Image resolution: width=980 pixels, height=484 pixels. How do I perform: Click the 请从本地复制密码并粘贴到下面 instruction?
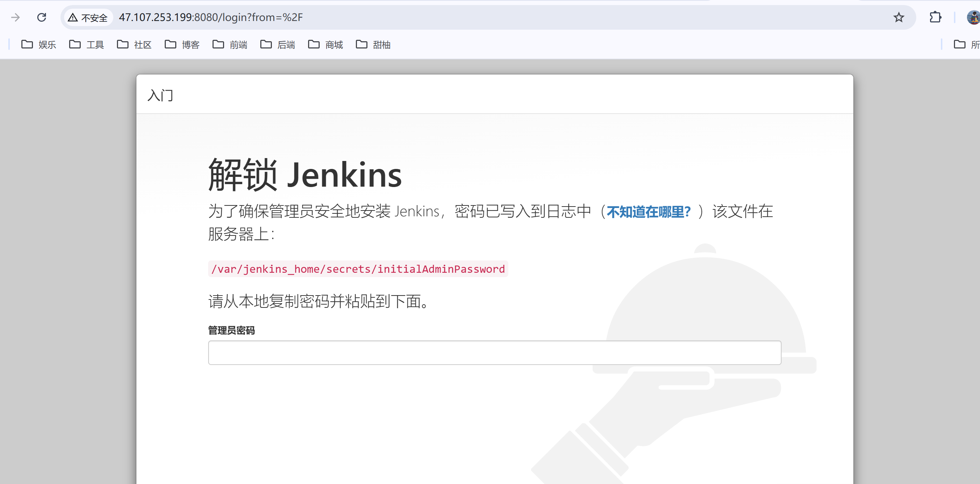point(319,301)
